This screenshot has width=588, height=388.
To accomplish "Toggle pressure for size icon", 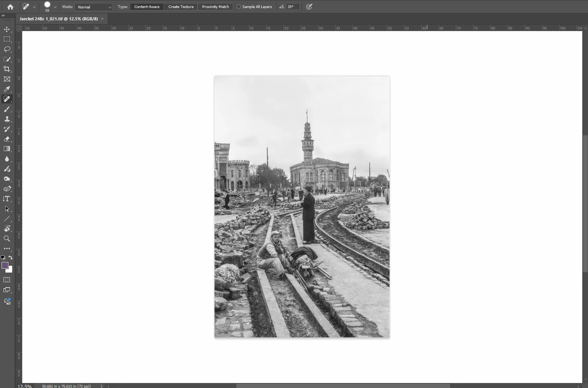I will (309, 7).
